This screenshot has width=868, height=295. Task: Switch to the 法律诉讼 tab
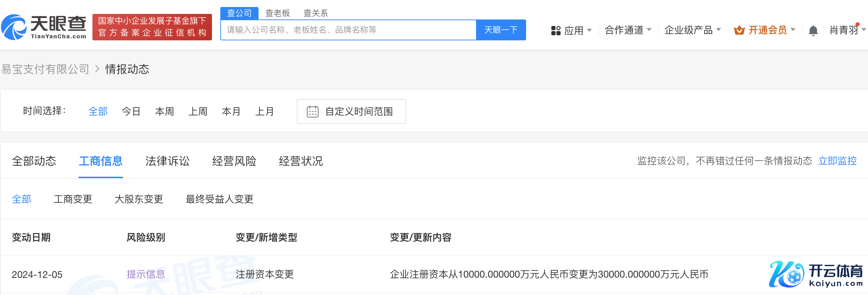tap(167, 161)
